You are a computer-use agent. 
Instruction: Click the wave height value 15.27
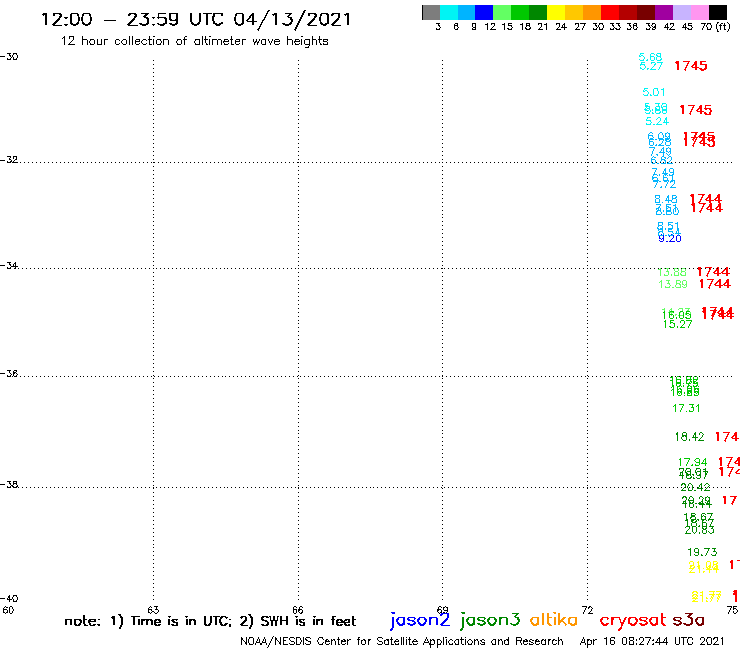[x=677, y=324]
